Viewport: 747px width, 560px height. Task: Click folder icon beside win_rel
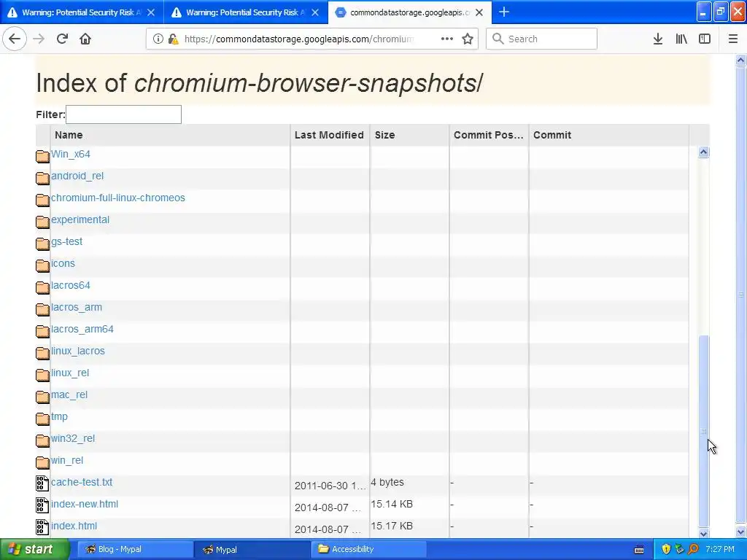point(42,462)
